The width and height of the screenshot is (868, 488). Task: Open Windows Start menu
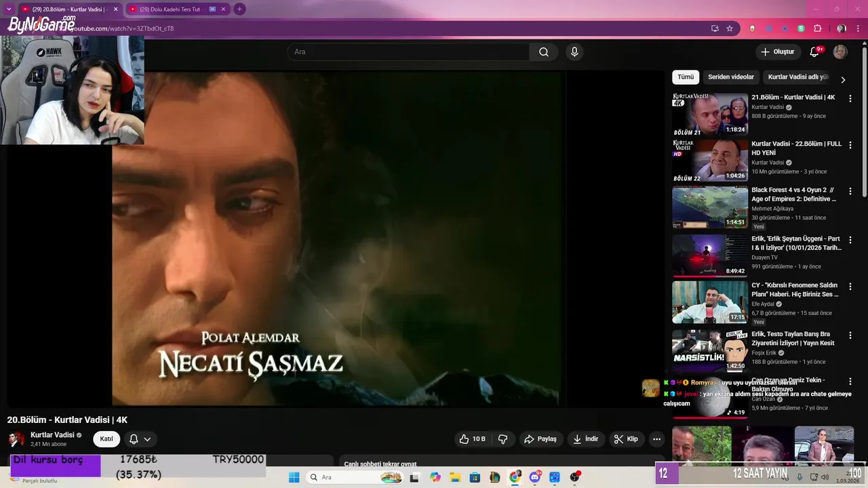294,477
